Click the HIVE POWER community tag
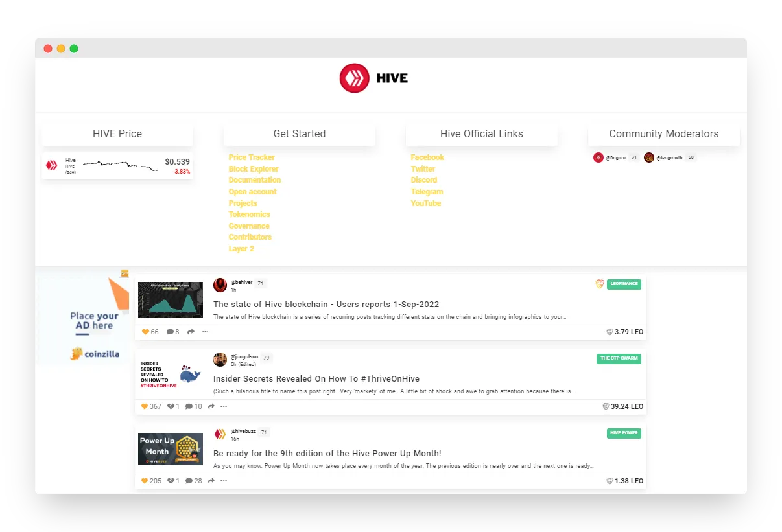782x532 pixels. click(x=624, y=433)
